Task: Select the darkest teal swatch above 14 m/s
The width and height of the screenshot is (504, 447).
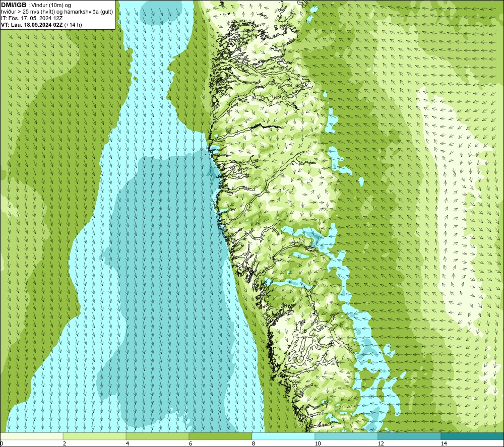Action: [473, 436]
